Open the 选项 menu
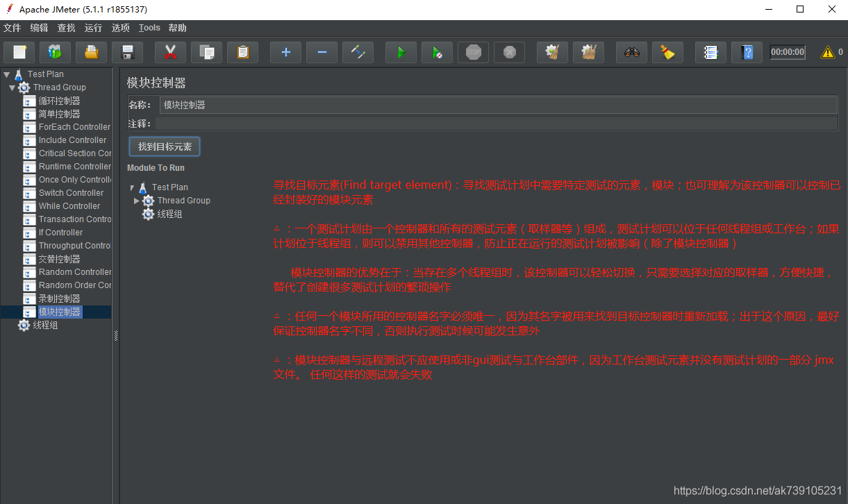Screen dimensions: 848x504 [121, 28]
